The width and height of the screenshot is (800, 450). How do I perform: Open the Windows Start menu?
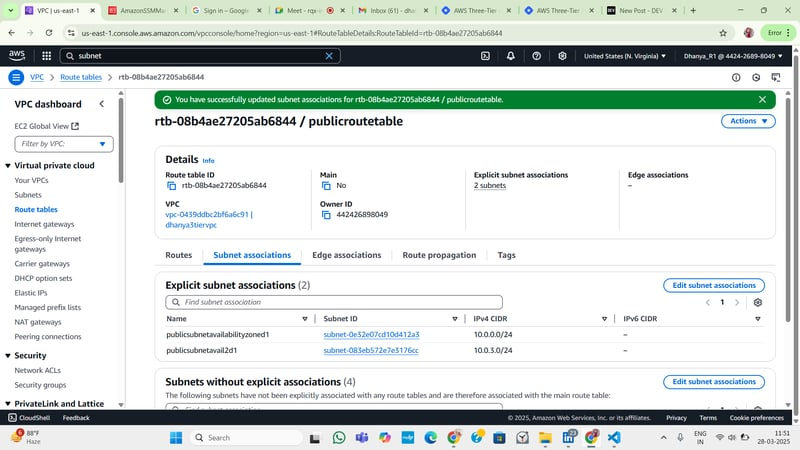pos(176,438)
